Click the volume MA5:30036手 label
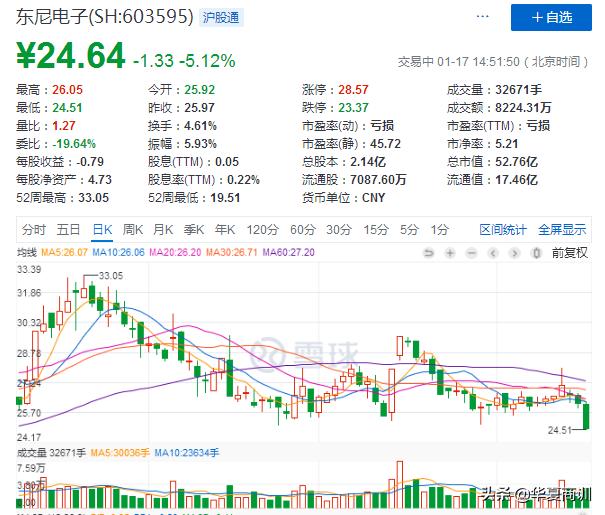 120,453
